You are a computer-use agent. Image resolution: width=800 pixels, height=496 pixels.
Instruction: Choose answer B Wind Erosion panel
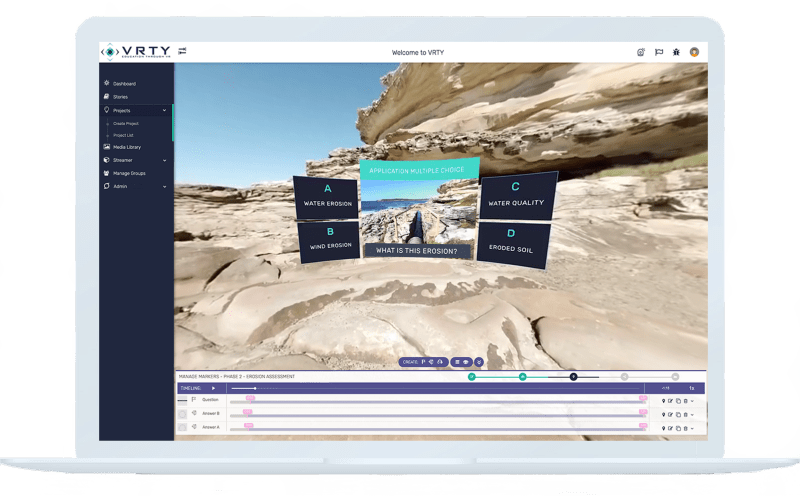[330, 242]
